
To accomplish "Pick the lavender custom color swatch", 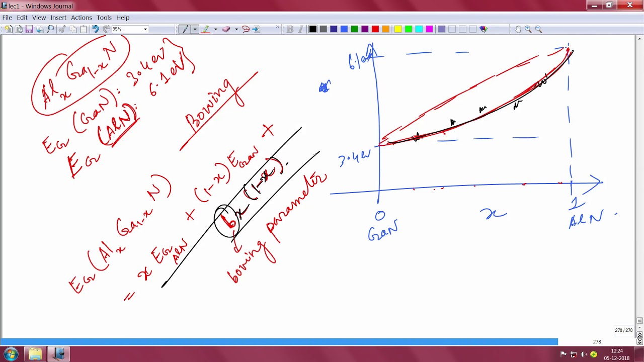I will (442, 29).
